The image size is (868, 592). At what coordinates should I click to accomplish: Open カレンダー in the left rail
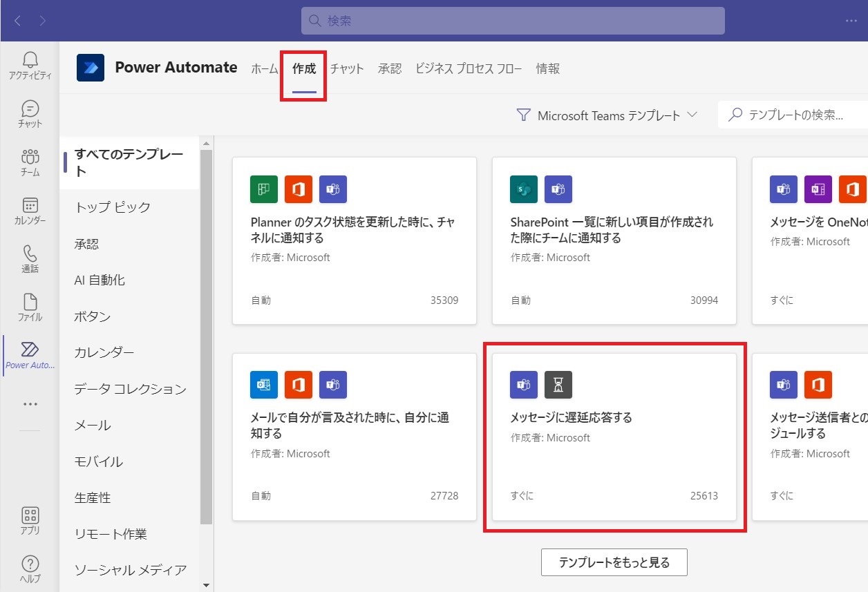click(30, 211)
